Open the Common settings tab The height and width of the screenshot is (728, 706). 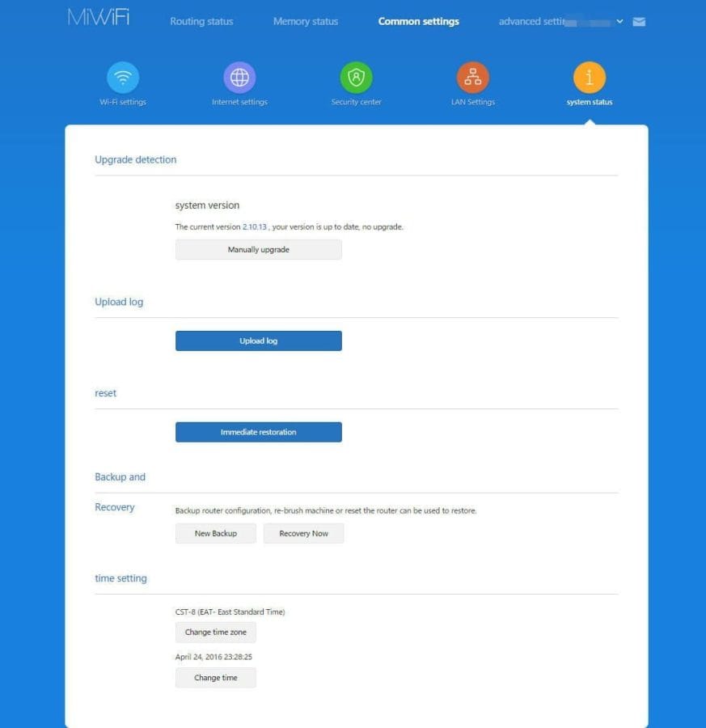(x=418, y=22)
